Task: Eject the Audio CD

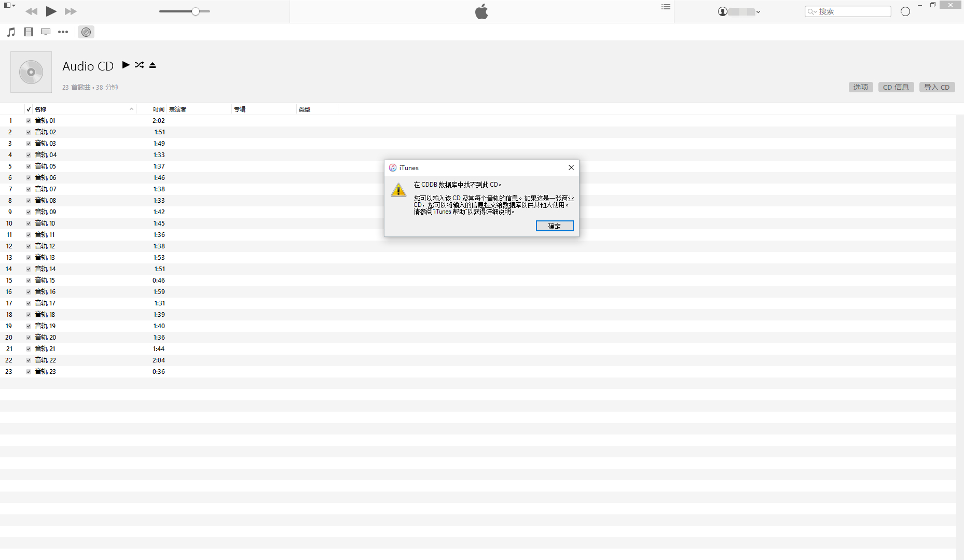Action: pos(153,65)
